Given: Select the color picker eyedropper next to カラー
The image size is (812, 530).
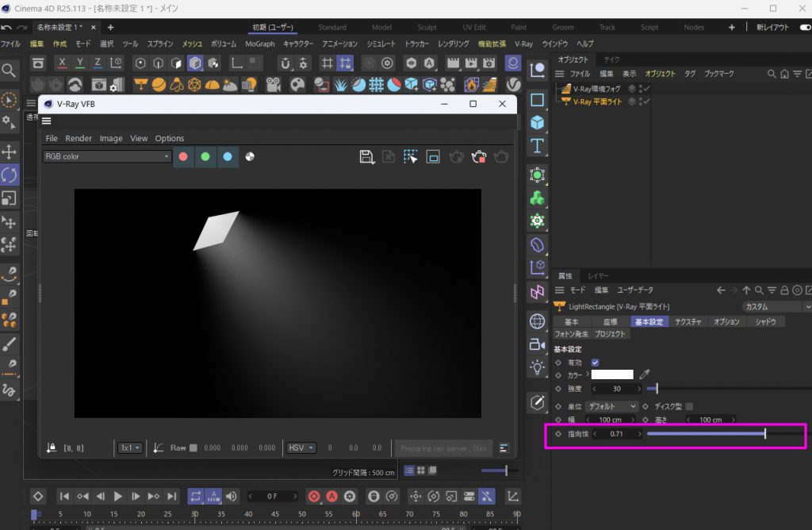Looking at the screenshot, I should point(644,374).
